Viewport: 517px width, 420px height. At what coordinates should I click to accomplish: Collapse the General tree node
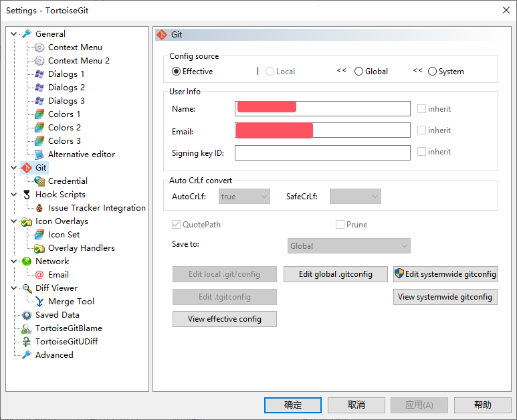click(x=14, y=33)
